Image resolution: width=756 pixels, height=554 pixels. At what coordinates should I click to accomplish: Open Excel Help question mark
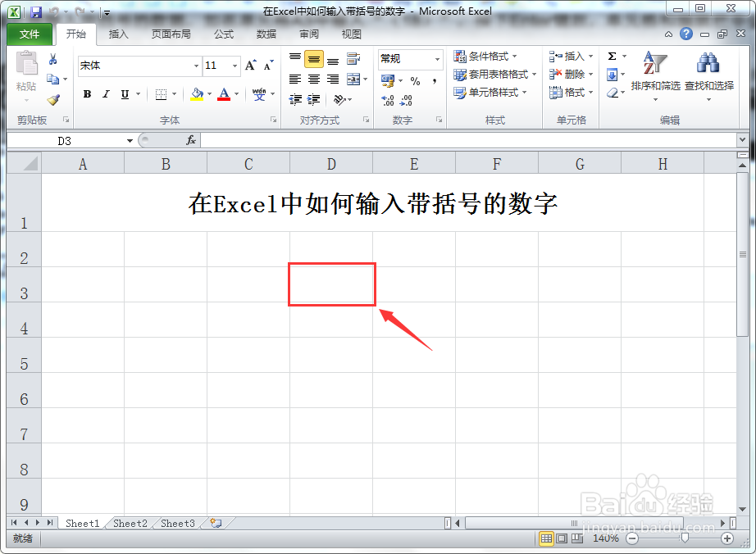pos(686,34)
